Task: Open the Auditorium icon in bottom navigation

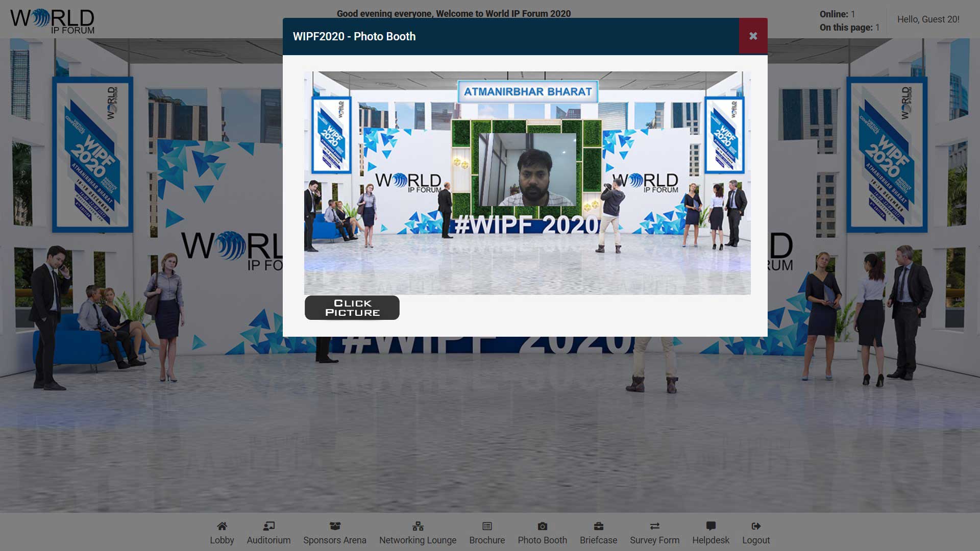Action: (268, 526)
